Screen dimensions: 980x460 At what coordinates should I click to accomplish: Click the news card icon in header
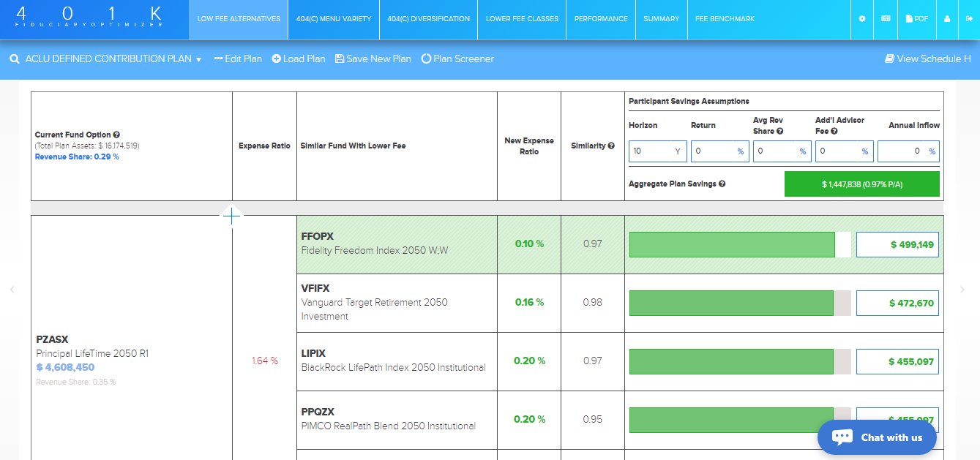point(886,19)
